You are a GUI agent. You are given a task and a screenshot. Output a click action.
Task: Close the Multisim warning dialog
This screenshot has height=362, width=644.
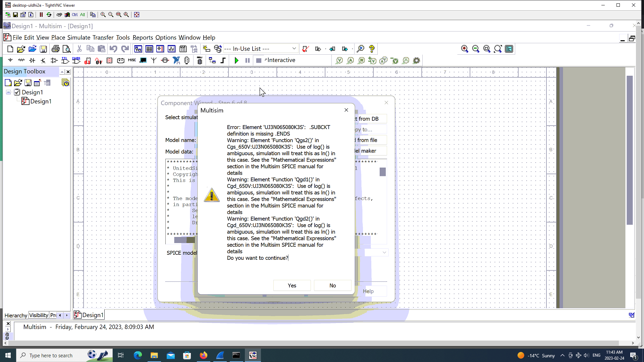pos(346,110)
